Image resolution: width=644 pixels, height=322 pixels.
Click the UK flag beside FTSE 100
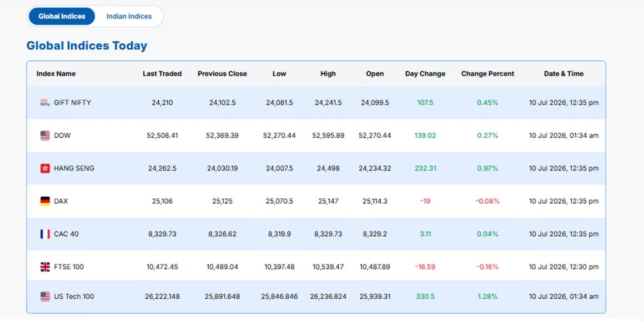[45, 267]
